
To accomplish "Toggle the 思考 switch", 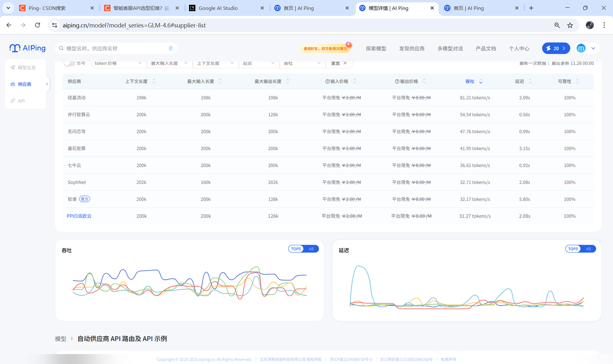I will (70, 63).
